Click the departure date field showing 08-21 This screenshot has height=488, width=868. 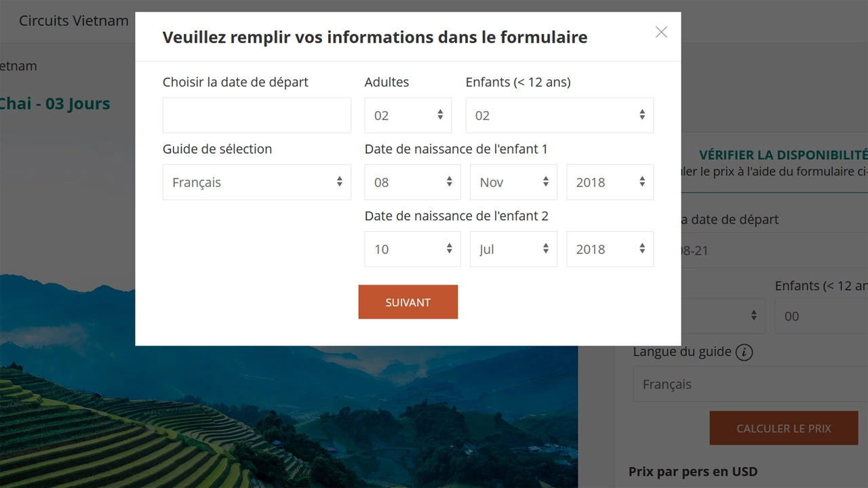[746, 251]
